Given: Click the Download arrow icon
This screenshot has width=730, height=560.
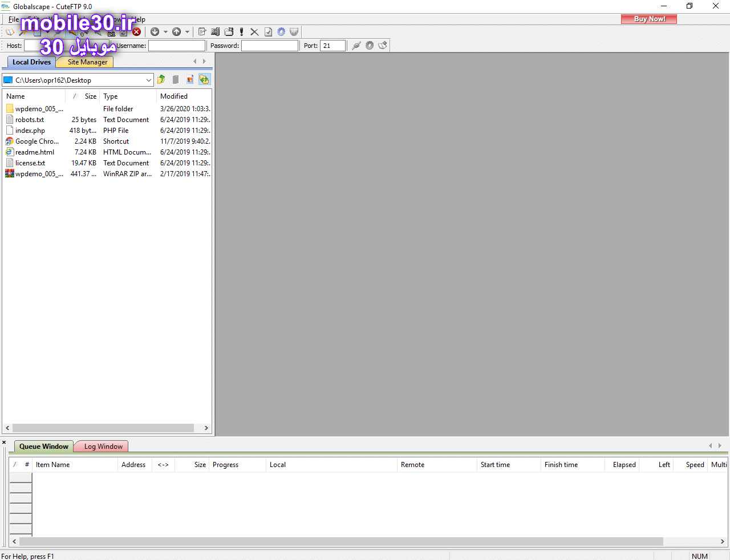Looking at the screenshot, I should [155, 32].
